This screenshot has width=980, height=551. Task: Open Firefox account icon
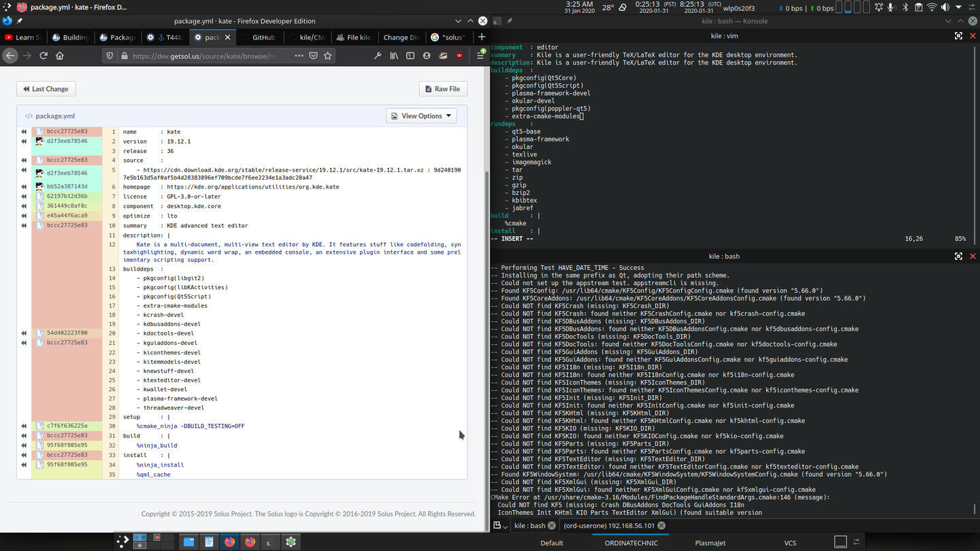(x=427, y=56)
